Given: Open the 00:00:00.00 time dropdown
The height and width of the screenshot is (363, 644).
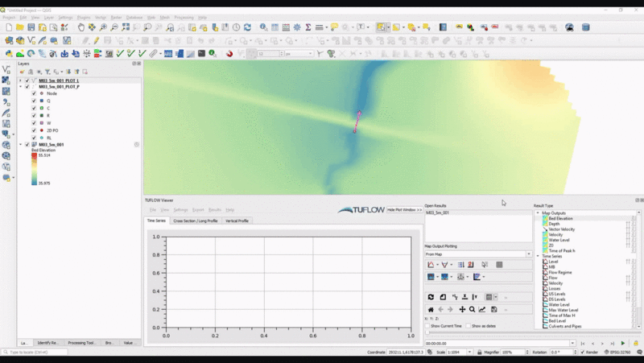Looking at the screenshot, I should click(x=572, y=344).
